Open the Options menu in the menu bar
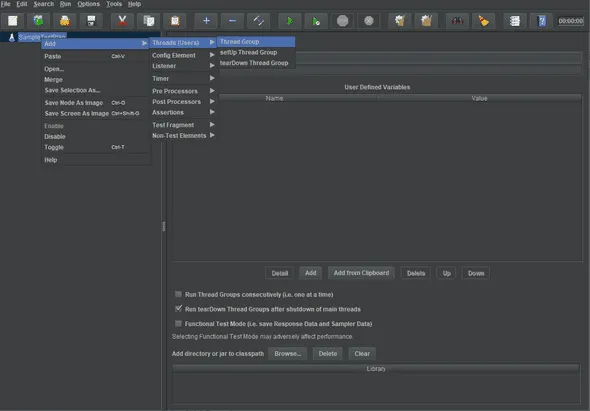This screenshot has width=590, height=411. (x=88, y=4)
